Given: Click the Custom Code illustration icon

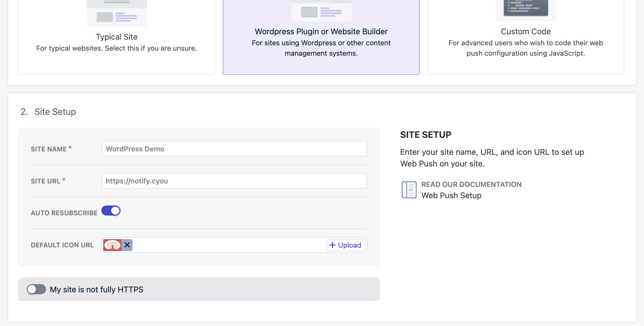Looking at the screenshot, I should point(526,10).
